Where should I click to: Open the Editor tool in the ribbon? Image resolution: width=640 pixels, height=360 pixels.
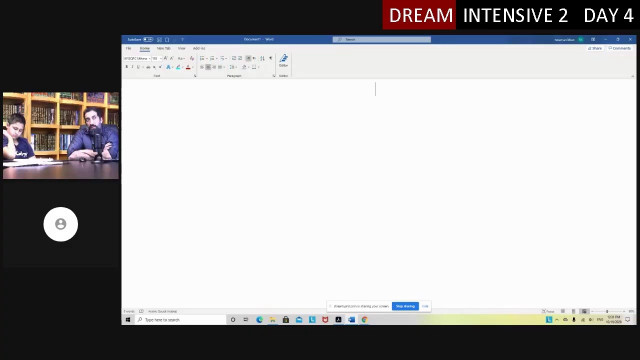[283, 60]
